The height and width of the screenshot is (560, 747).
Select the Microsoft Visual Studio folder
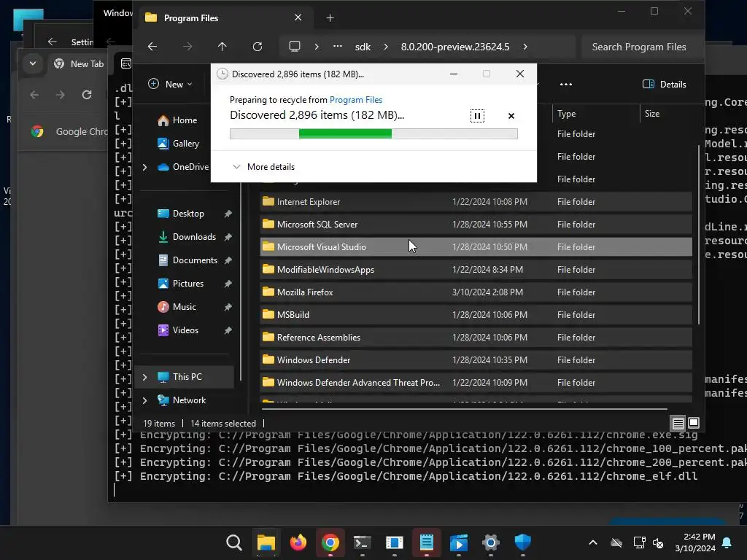476,247
